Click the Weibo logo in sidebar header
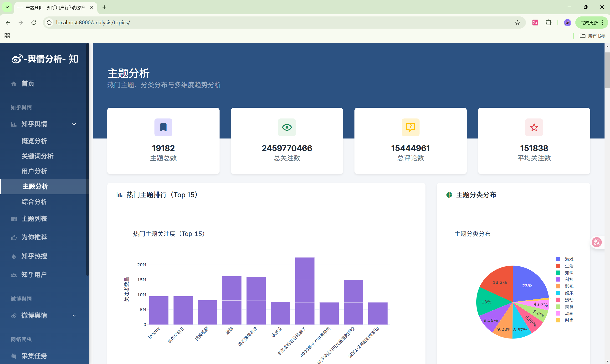This screenshot has height=364, width=610. click(17, 59)
